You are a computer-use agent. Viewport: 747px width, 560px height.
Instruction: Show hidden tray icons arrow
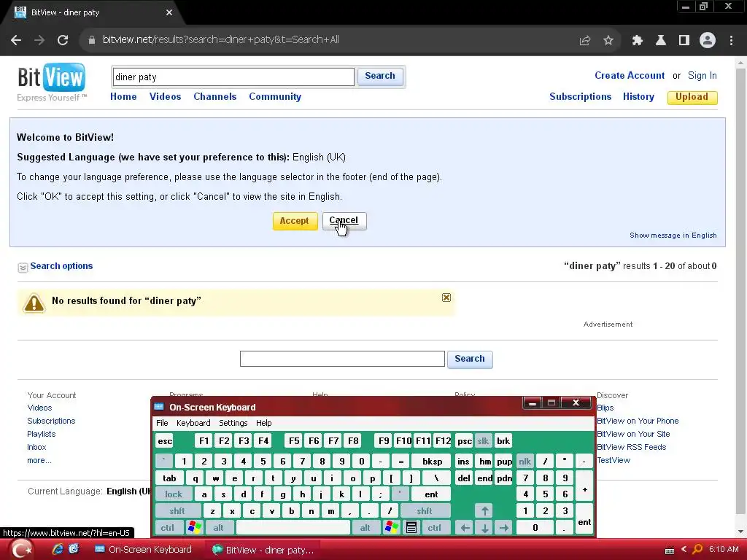point(684,550)
